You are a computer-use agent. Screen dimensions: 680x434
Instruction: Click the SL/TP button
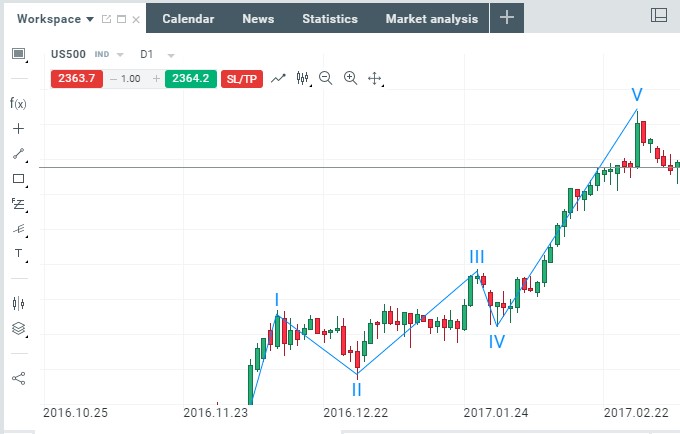click(243, 78)
